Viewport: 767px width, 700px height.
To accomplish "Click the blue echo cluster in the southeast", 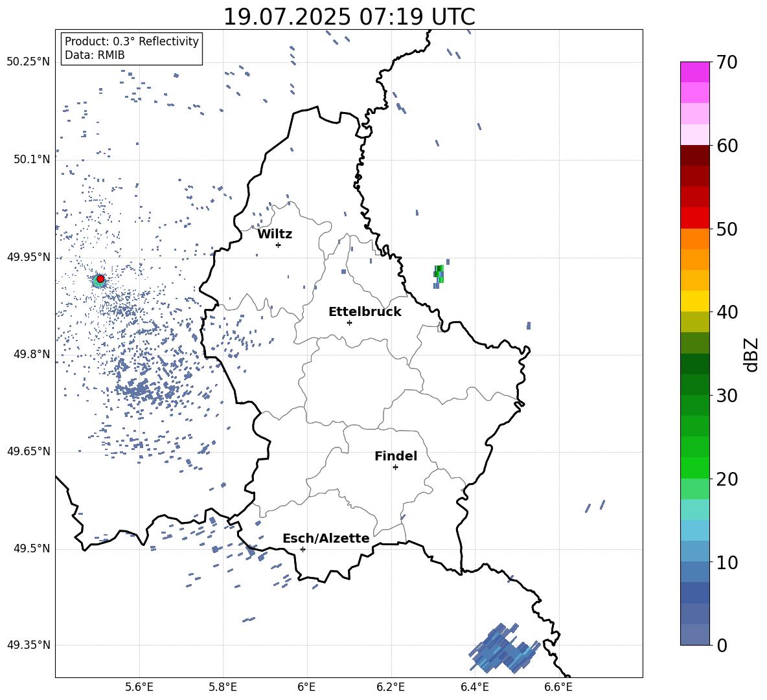I will tap(504, 648).
